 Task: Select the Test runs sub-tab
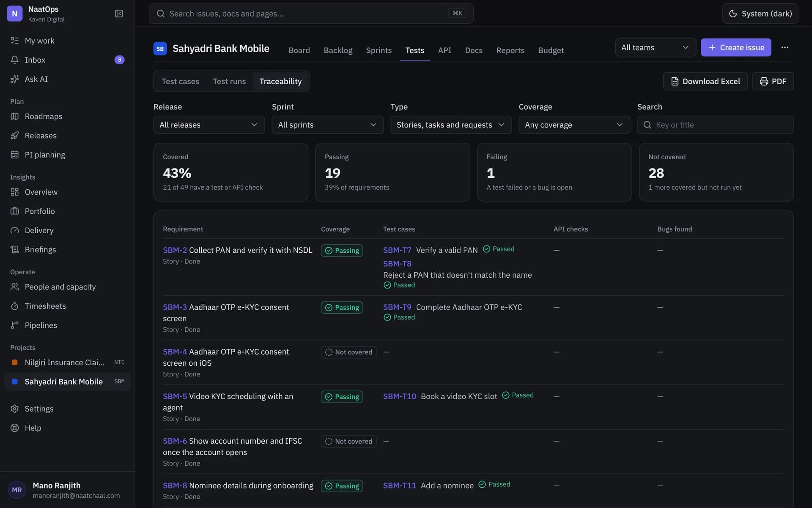pyautogui.click(x=229, y=81)
